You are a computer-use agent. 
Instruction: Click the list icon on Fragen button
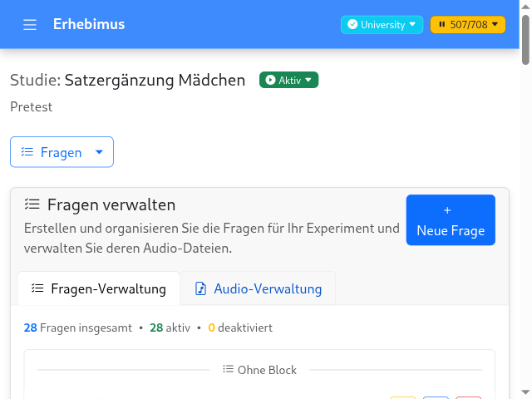coord(27,152)
